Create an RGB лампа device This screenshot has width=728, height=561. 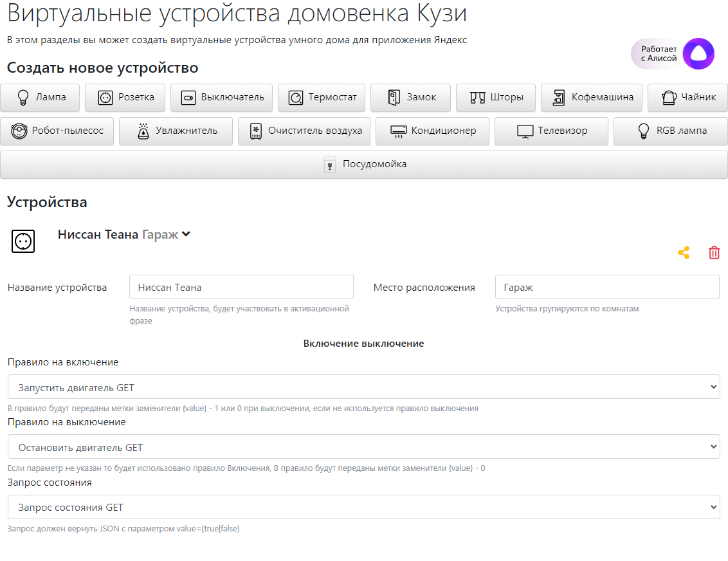tap(671, 131)
